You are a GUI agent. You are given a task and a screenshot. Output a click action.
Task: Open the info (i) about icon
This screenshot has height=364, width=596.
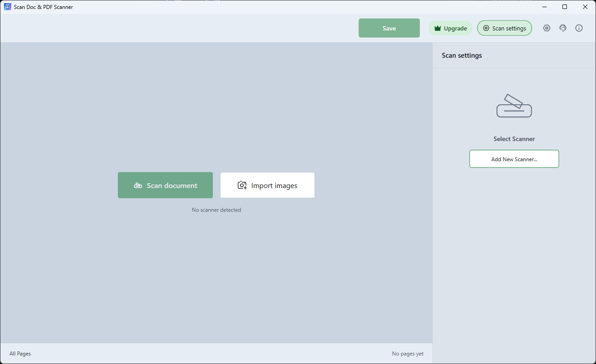click(x=579, y=28)
